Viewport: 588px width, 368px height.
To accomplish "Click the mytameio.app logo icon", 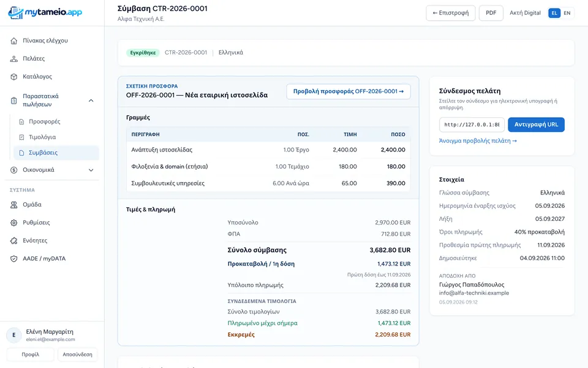I will tap(15, 13).
